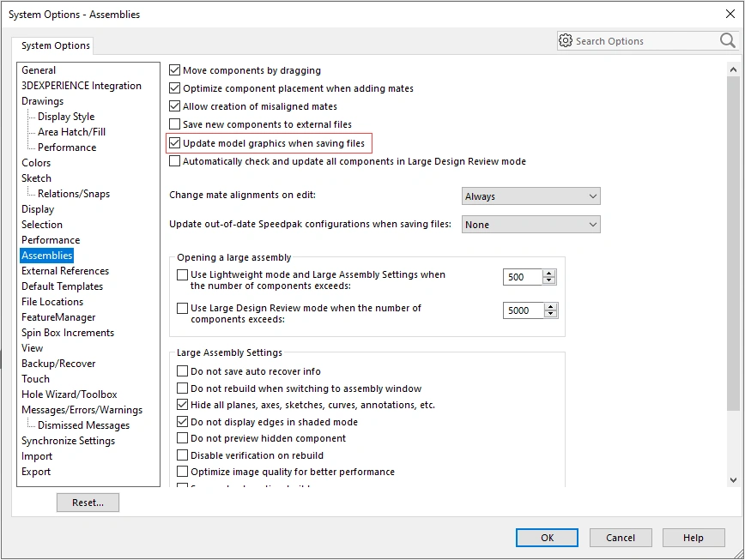
Task: Open the Speedpak configurations update dropdown
Action: tap(530, 225)
